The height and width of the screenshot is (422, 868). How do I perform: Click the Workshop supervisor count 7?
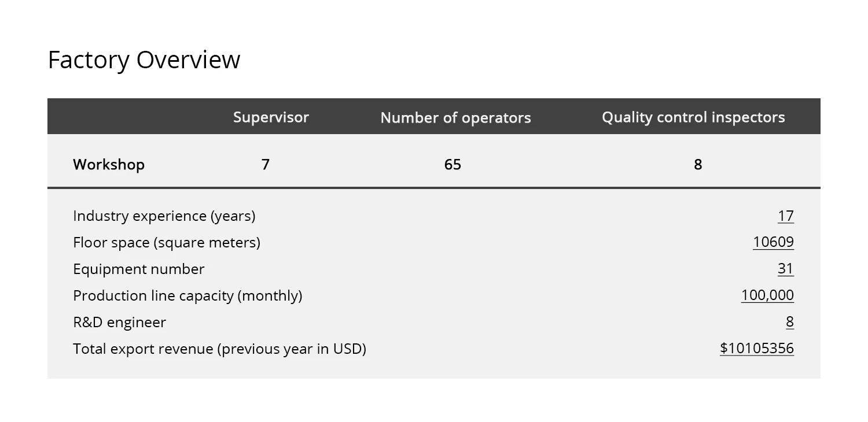pos(266,165)
